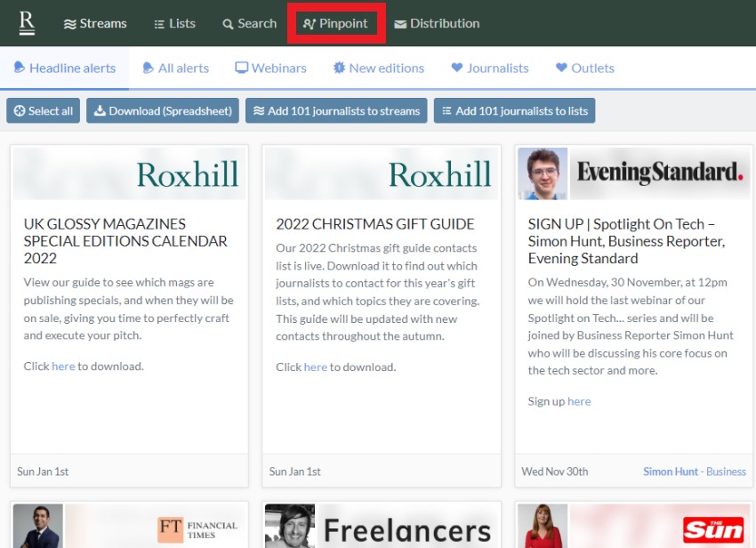756x548 pixels.
Task: Open the Lists menu item
Action: click(174, 24)
